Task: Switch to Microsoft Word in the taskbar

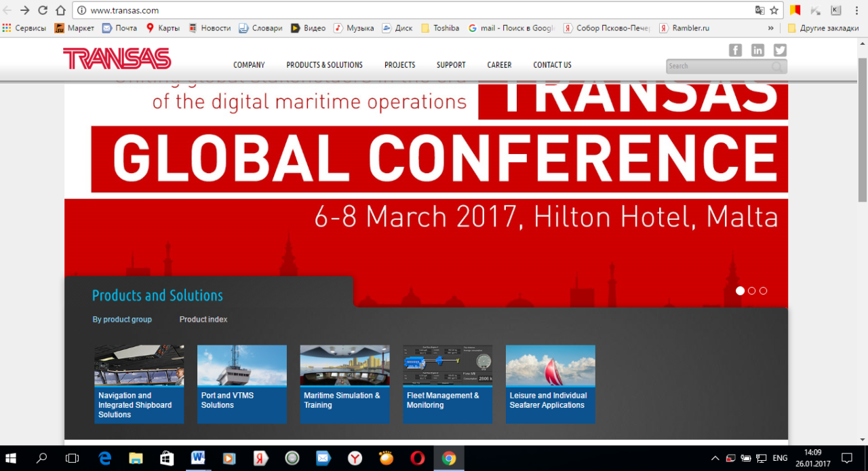Action: click(x=198, y=458)
